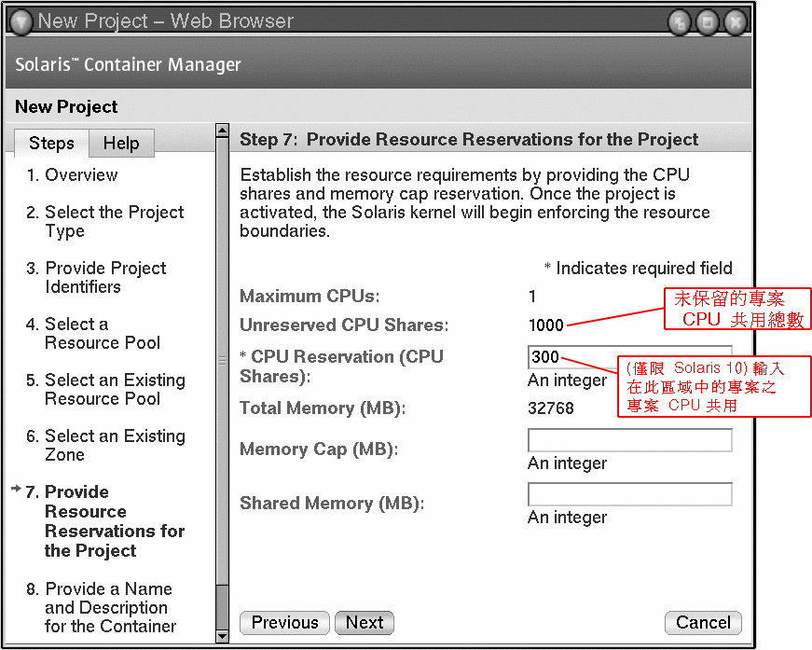Select step 7. Provide Resource Reservations
The width and height of the screenshot is (812, 650).
coord(105,520)
